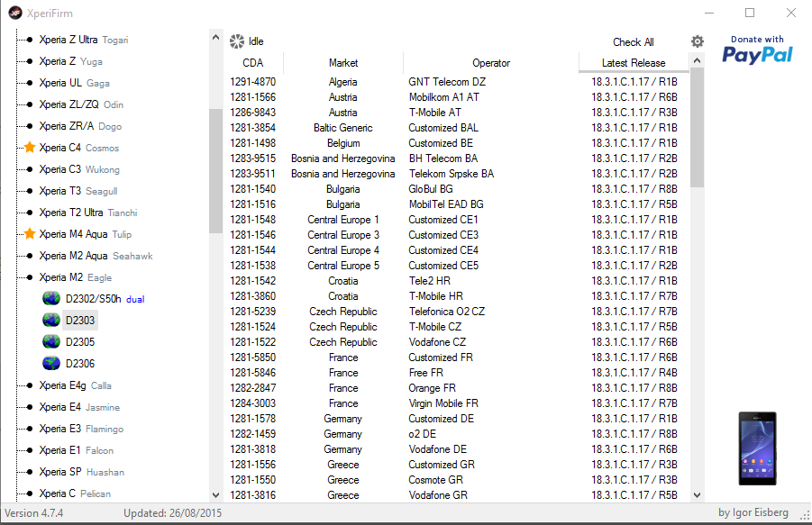The width and height of the screenshot is (812, 525).
Task: Click the globe icon beside D2305
Action: [x=51, y=342]
